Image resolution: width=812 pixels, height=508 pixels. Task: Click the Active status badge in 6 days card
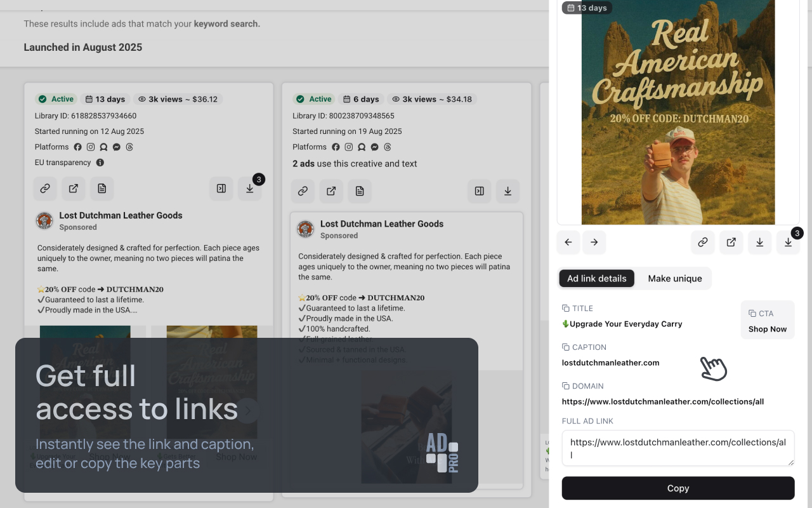[x=315, y=99]
